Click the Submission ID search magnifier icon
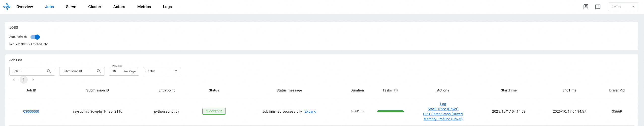Image resolution: width=644 pixels, height=126 pixels. tap(99, 71)
